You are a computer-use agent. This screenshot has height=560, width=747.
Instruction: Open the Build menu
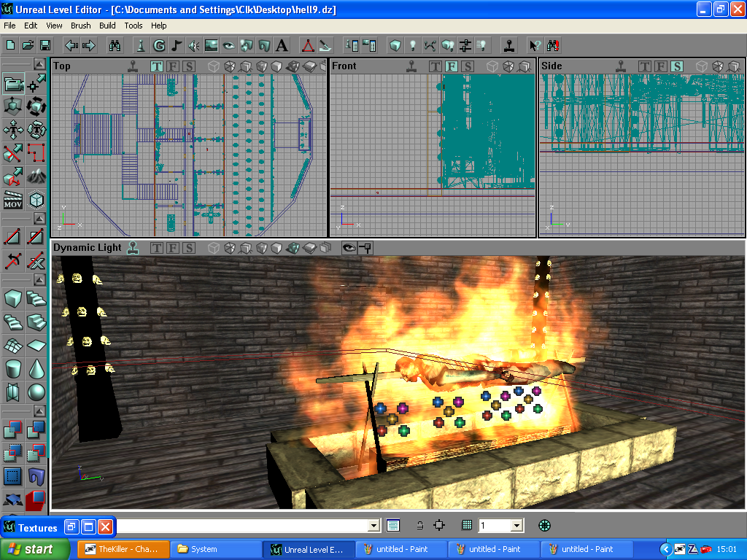107,26
